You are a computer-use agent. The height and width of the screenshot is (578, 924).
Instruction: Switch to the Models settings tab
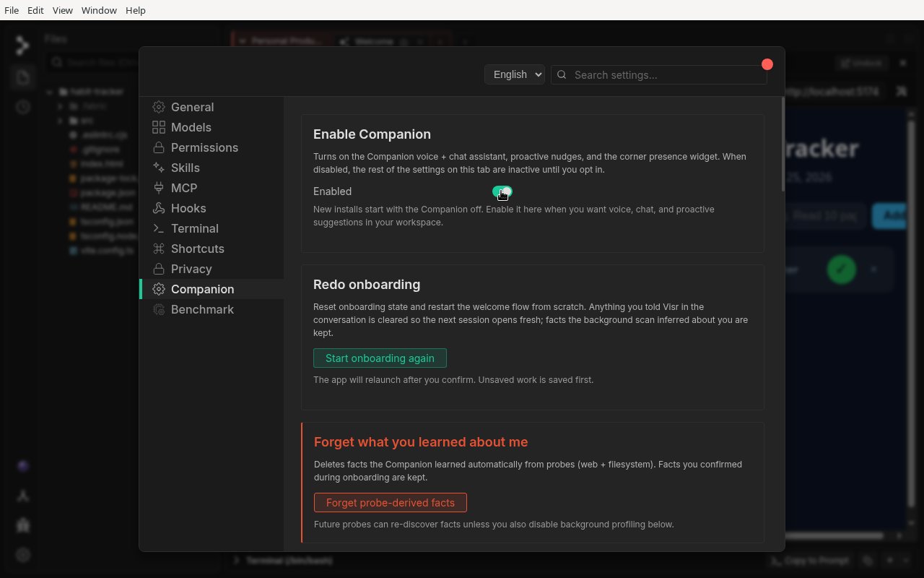(212, 127)
